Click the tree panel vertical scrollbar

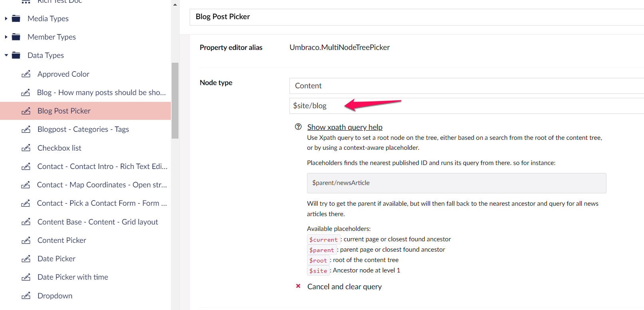[x=175, y=101]
